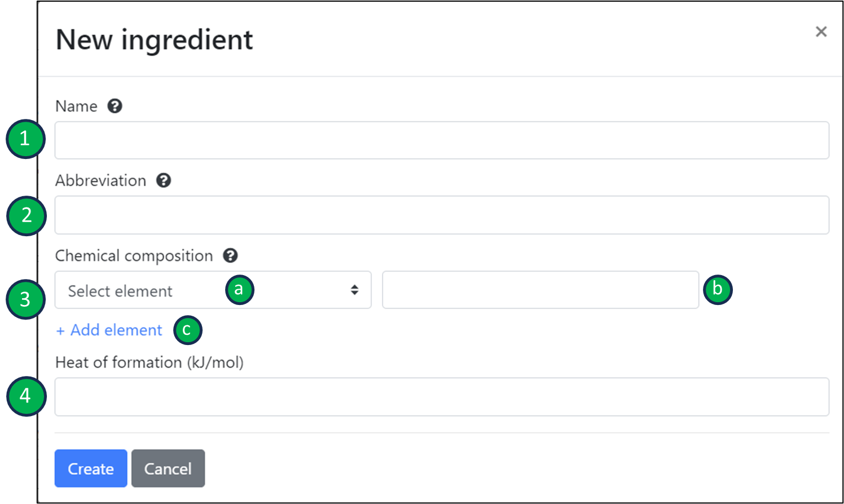The height and width of the screenshot is (504, 844).
Task: Click the green letter b badge
Action: click(718, 289)
